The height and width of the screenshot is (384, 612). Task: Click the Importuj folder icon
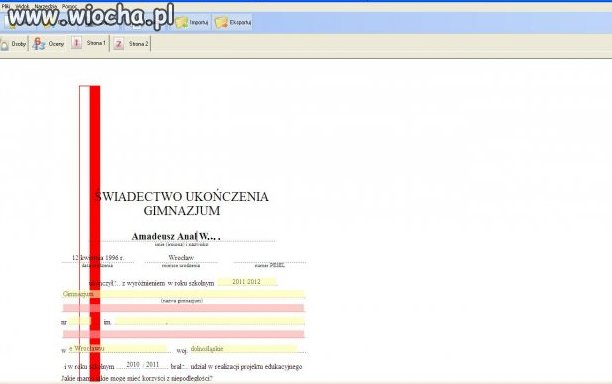click(x=181, y=22)
